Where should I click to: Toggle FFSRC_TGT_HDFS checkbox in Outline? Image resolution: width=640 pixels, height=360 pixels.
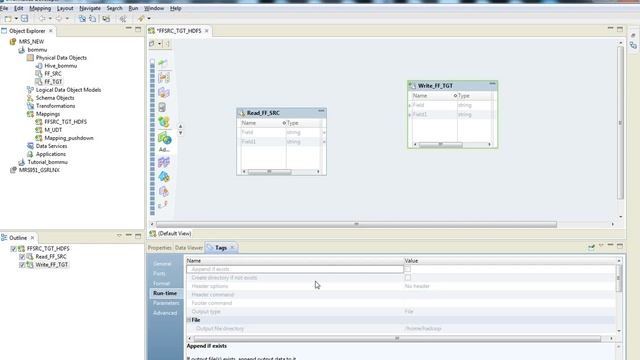(13, 249)
